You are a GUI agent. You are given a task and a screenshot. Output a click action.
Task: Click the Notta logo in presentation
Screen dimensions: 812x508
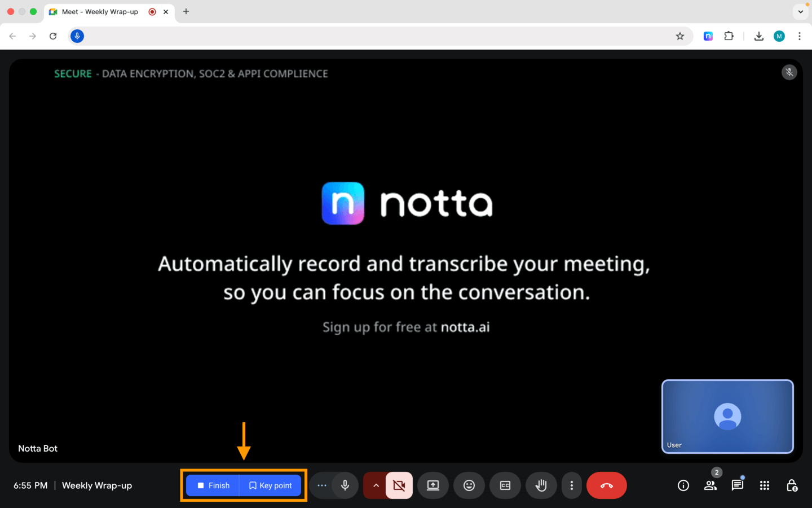[407, 203]
